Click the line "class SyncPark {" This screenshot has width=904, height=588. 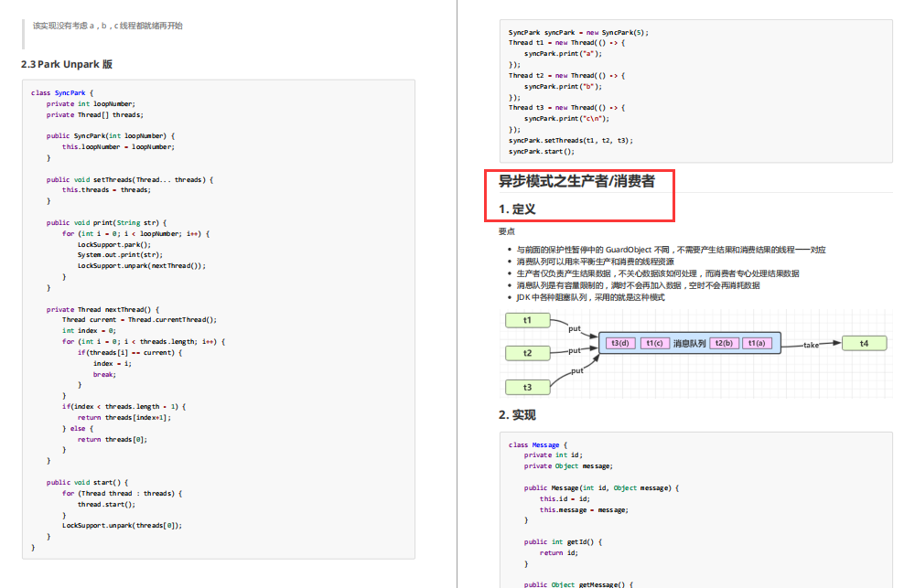[x=62, y=92]
